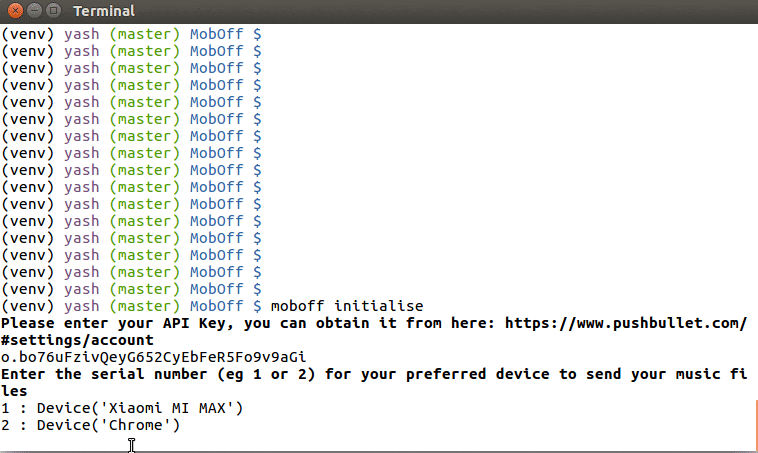Open the pushbullet.com URL link
The height and width of the screenshot is (453, 758).
(626, 323)
